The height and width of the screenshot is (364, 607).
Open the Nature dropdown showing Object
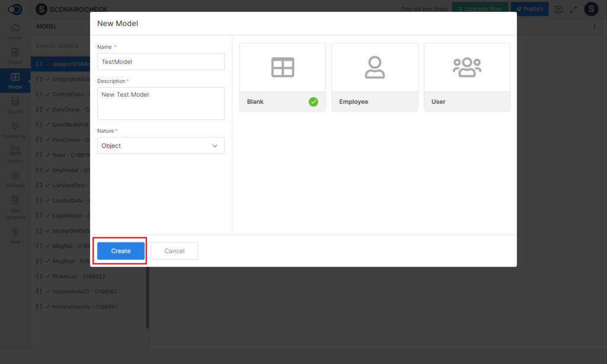pos(161,146)
